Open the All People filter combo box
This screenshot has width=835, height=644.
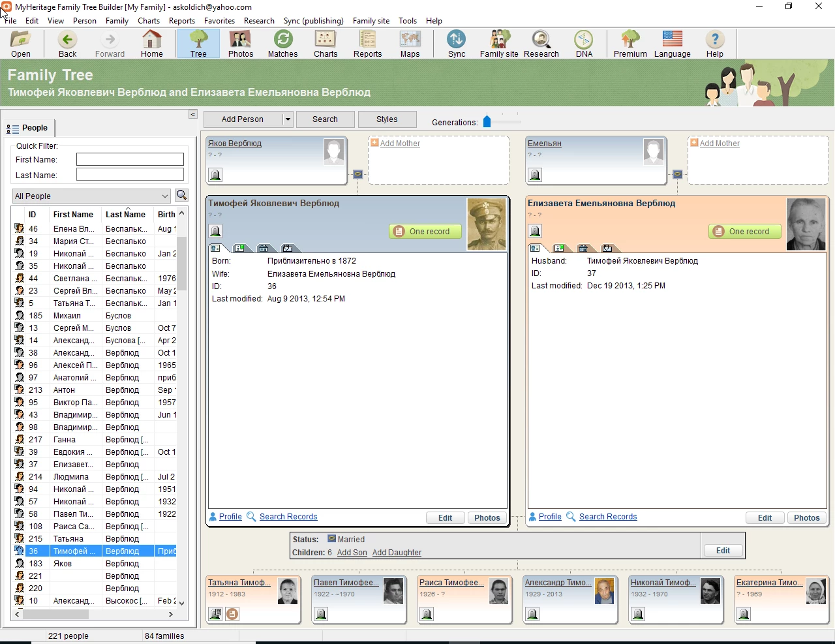90,195
